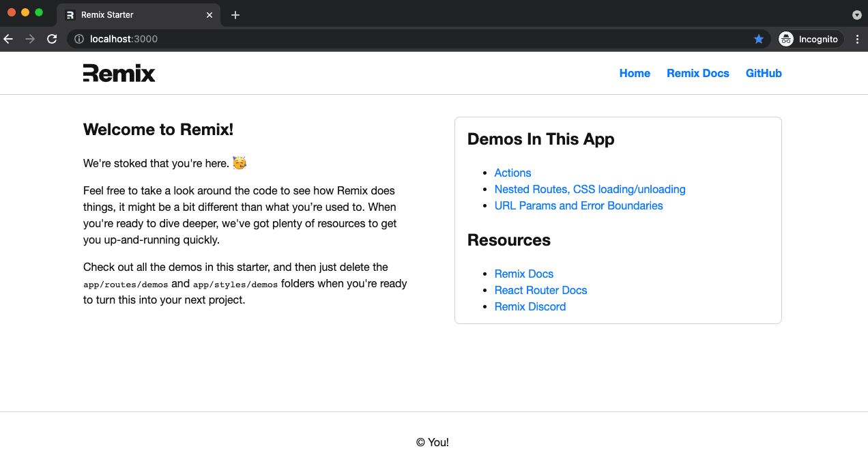Screen dimensions: 868x466
Task: Click the Remix logo in the header
Action: (x=119, y=72)
